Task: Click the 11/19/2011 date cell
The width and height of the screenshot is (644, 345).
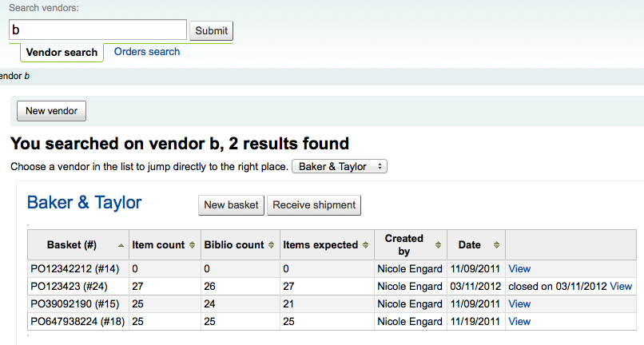Action: point(476,322)
